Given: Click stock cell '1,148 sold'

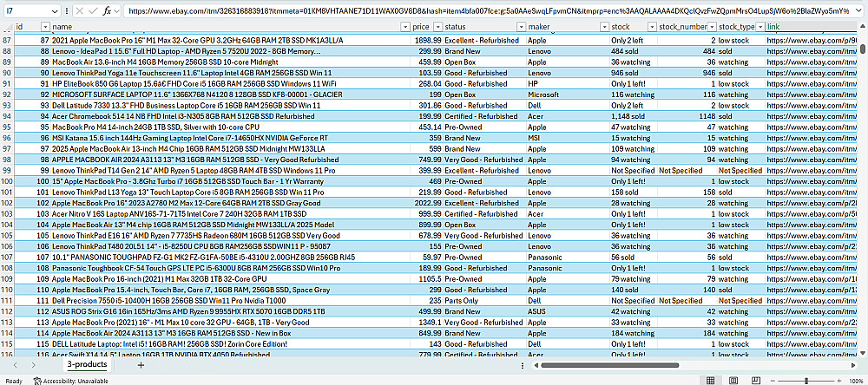Looking at the screenshot, I should [x=634, y=116].
